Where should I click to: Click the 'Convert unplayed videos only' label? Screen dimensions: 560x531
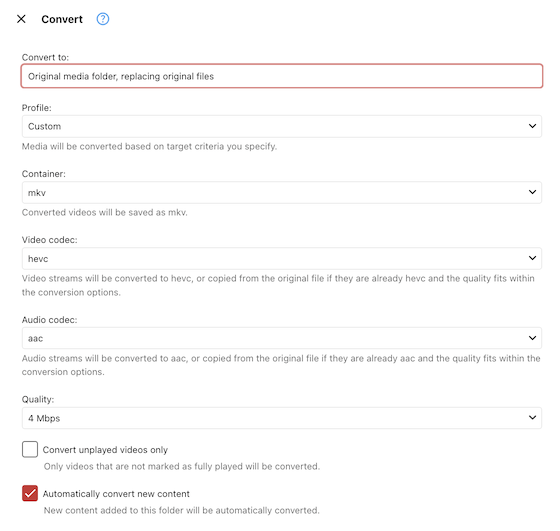tap(105, 450)
